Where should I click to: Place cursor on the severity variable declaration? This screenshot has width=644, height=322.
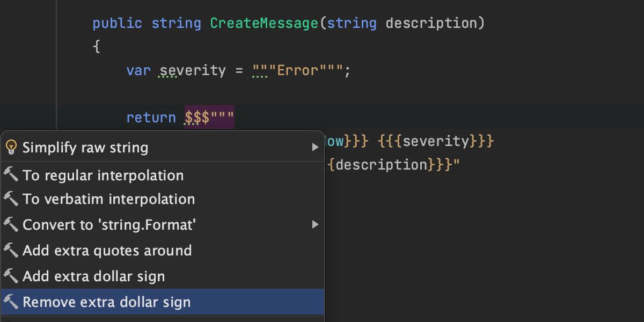pyautogui.click(x=193, y=70)
